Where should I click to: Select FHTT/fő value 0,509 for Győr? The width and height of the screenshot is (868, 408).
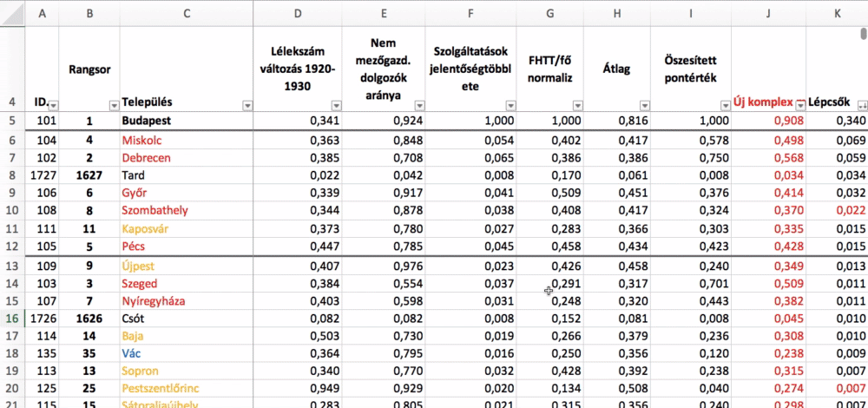pyautogui.click(x=550, y=194)
